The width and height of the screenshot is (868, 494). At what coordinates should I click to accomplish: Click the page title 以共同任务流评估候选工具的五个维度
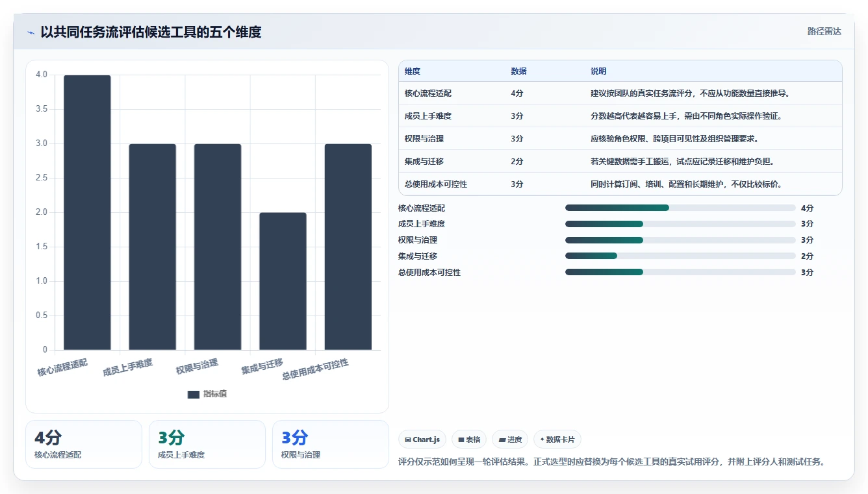tap(151, 32)
